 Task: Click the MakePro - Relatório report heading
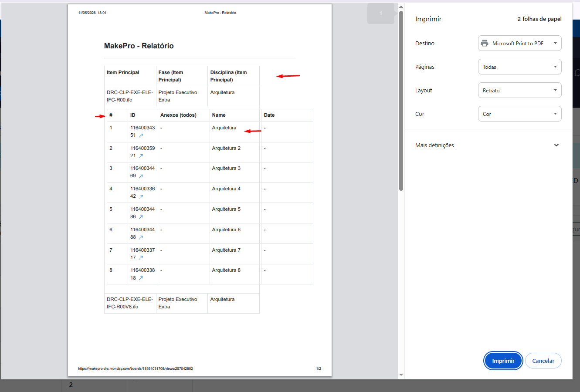click(139, 46)
